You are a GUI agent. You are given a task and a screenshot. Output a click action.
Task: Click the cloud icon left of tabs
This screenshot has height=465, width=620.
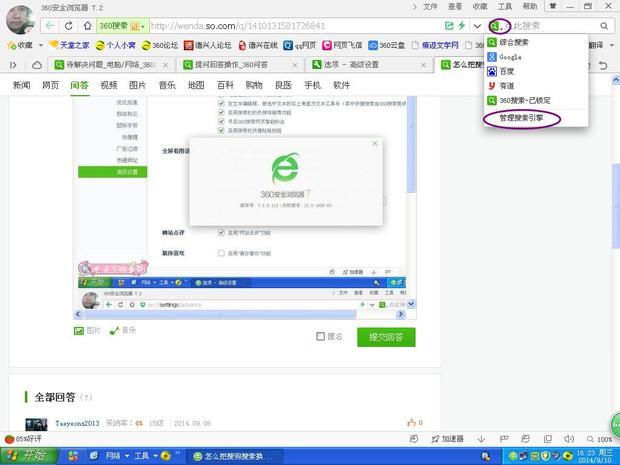[37, 65]
